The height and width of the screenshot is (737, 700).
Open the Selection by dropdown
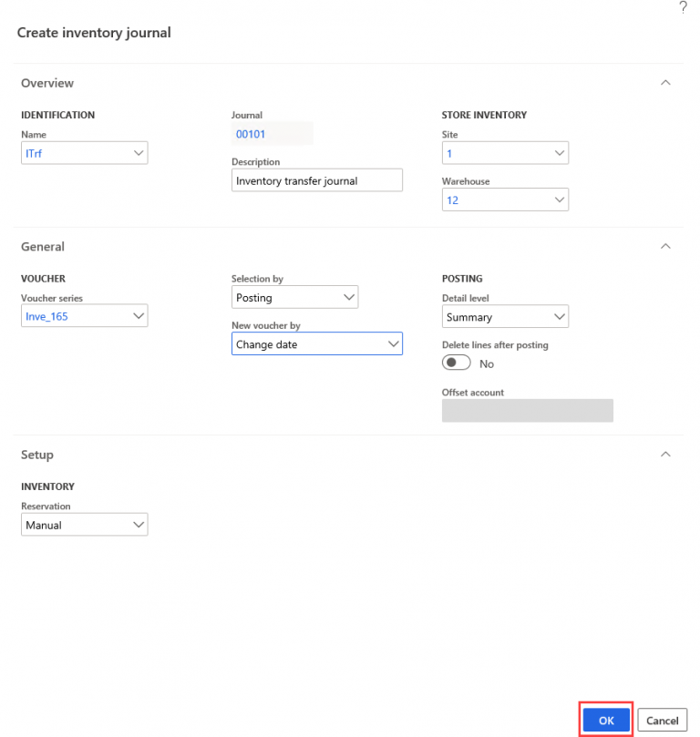point(349,296)
